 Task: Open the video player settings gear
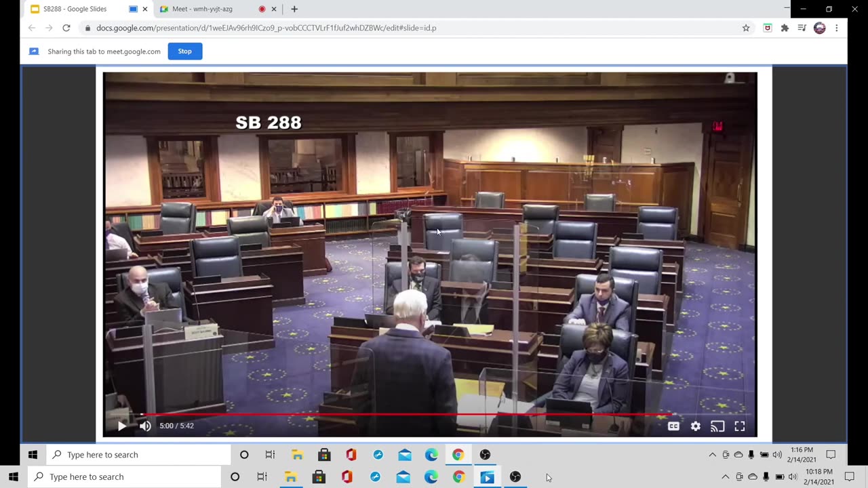695,426
